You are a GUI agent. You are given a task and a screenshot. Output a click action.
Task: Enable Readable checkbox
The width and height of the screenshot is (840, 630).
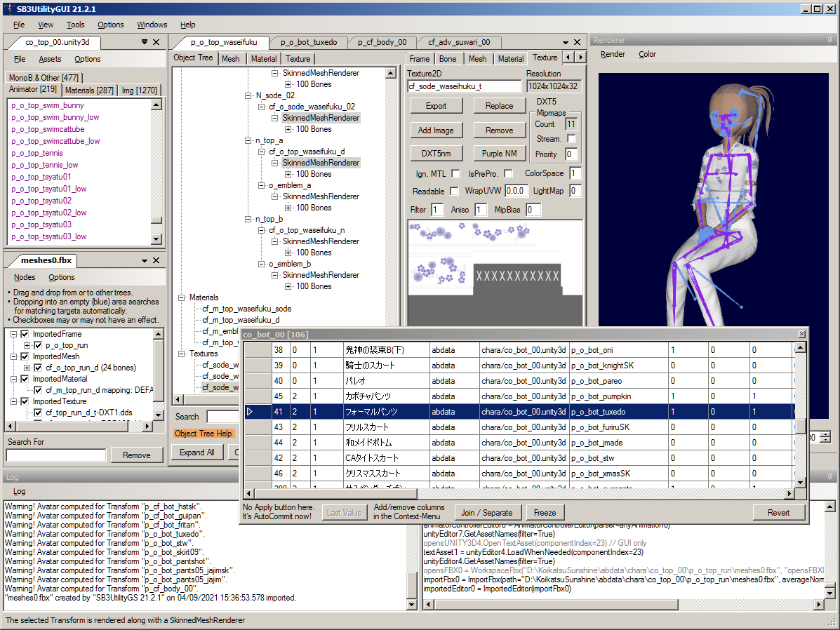click(x=454, y=191)
